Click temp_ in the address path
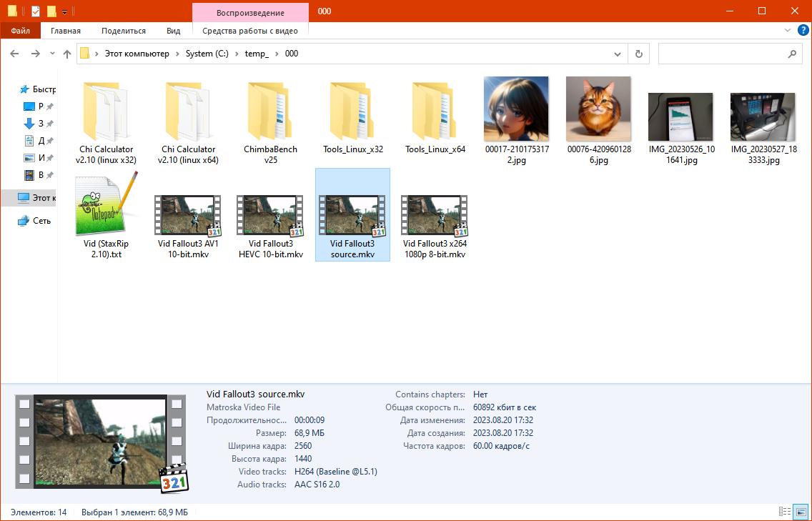 pos(257,54)
